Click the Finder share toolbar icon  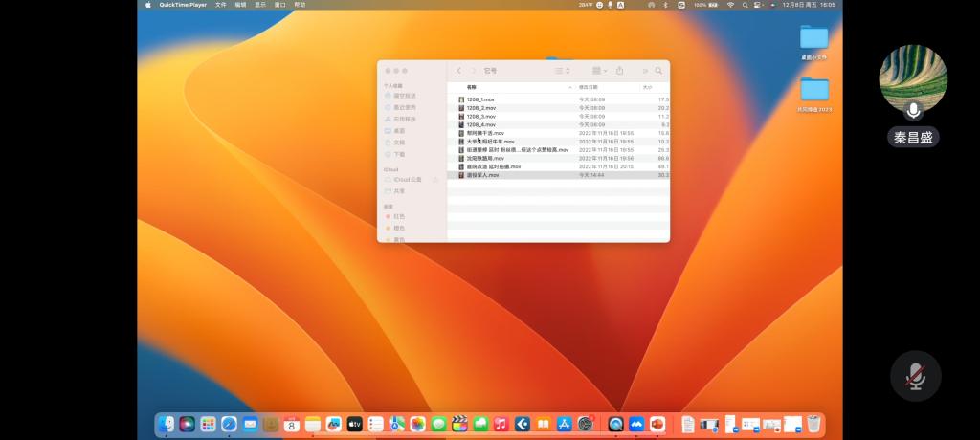pos(620,71)
